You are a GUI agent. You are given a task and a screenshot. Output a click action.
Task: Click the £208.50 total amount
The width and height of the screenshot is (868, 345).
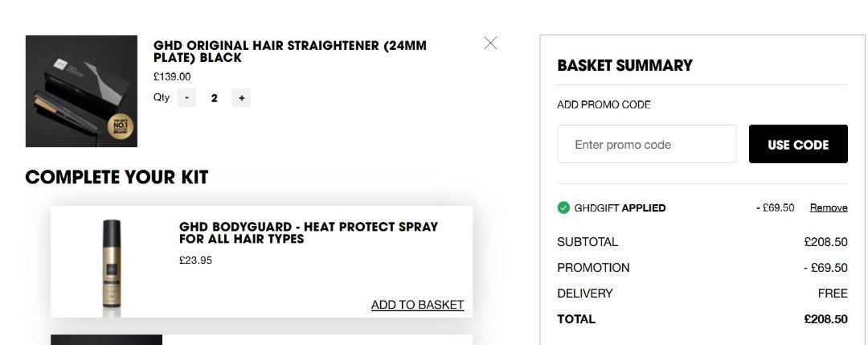click(825, 319)
